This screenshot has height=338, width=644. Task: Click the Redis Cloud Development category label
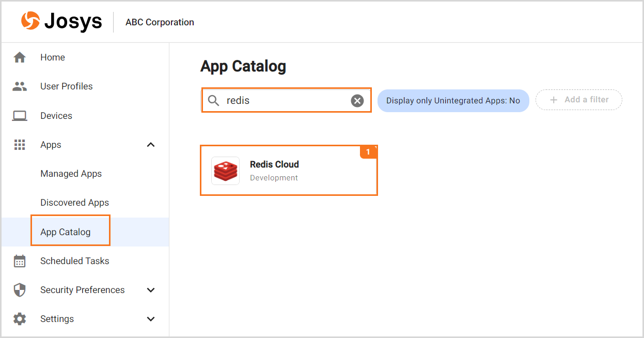274,178
